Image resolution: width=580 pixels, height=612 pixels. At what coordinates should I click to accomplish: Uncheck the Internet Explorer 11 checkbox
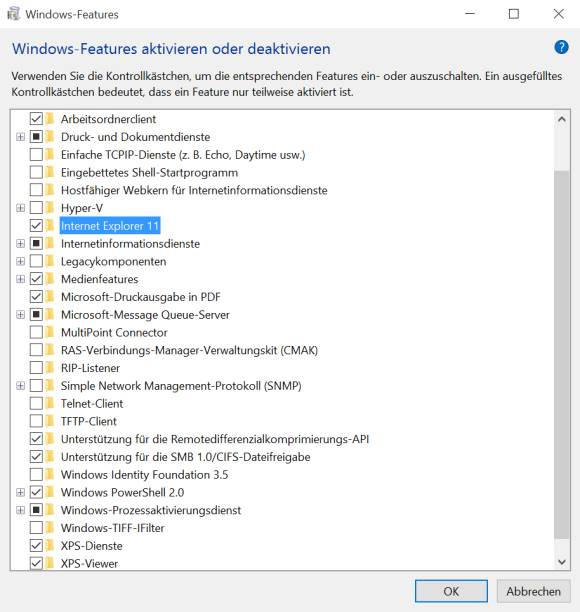(36, 226)
